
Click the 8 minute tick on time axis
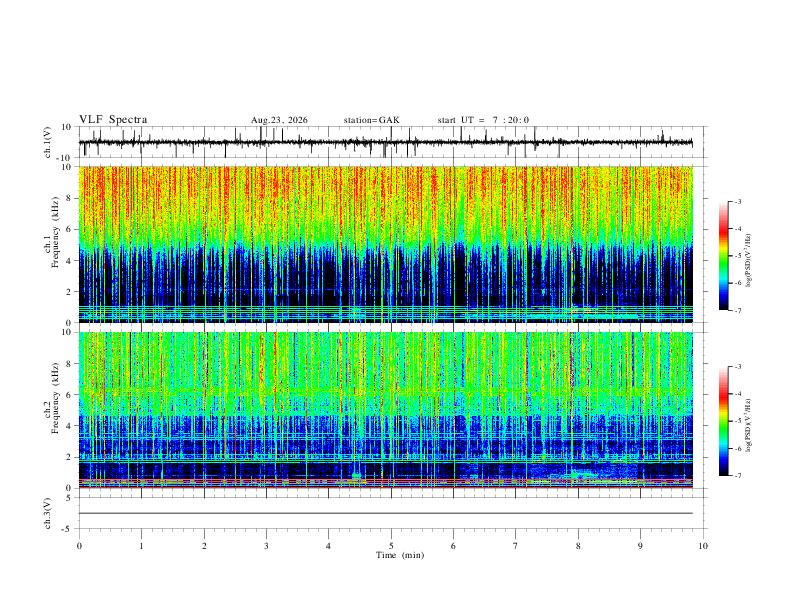578,546
